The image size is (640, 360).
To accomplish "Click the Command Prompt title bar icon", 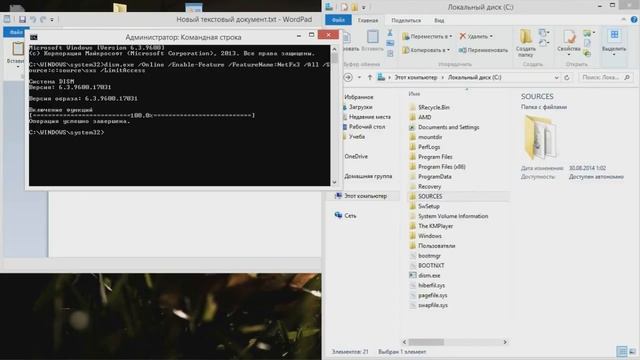I will coord(34,37).
